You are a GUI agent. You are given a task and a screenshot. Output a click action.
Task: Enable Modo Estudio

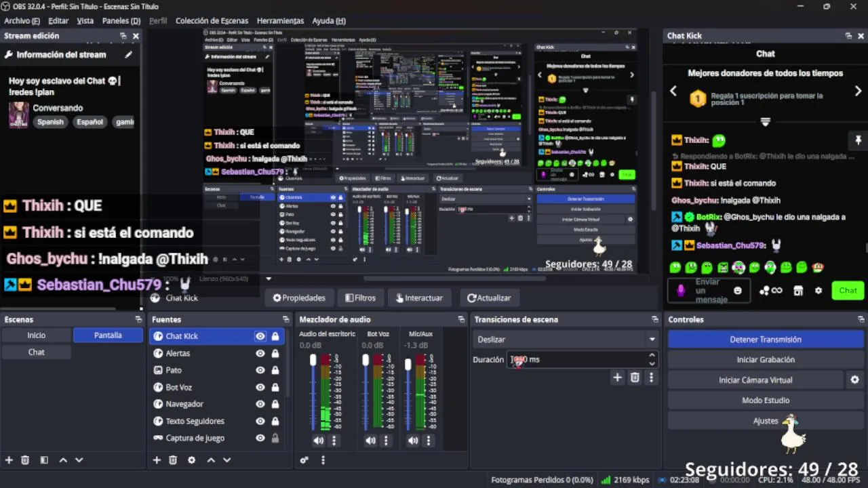[x=766, y=401]
